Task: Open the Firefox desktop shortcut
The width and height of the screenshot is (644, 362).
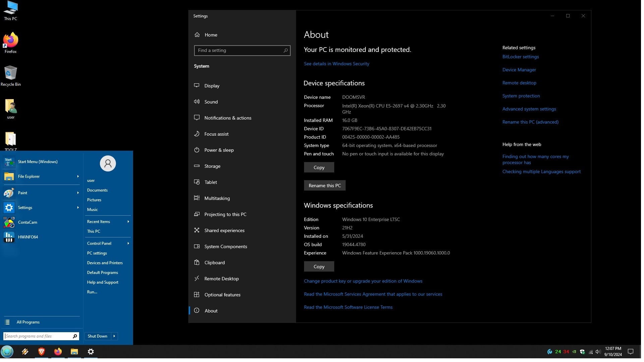Action: click(10, 43)
